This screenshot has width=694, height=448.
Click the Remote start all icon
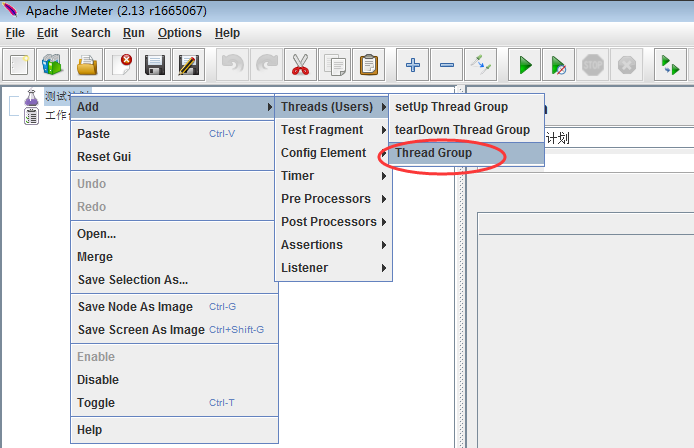click(x=671, y=65)
